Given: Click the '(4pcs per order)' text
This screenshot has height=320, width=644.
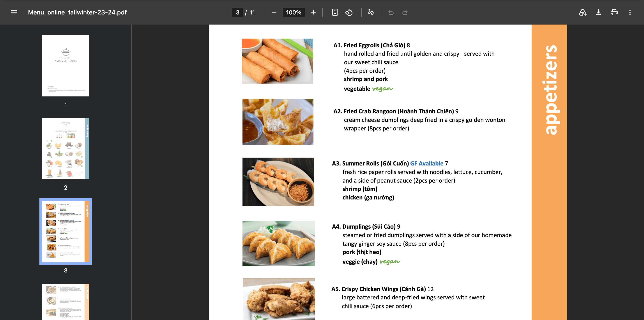Looking at the screenshot, I should (365, 71).
